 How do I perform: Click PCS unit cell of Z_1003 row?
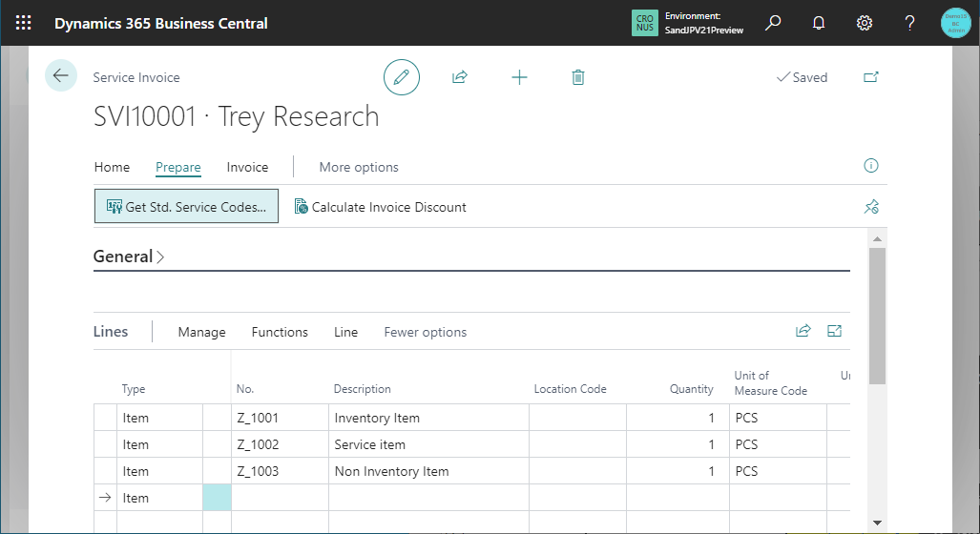pyautogui.click(x=778, y=472)
